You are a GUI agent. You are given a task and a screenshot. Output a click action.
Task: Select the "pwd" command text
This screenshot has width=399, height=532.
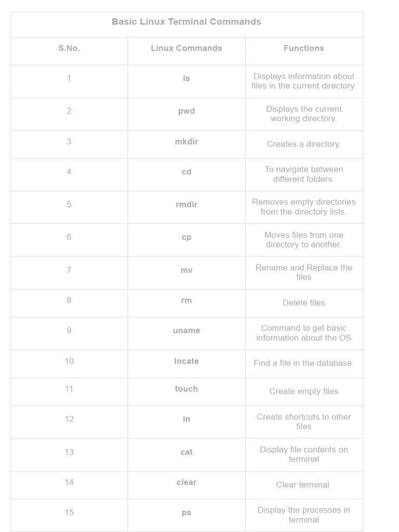pos(187,111)
